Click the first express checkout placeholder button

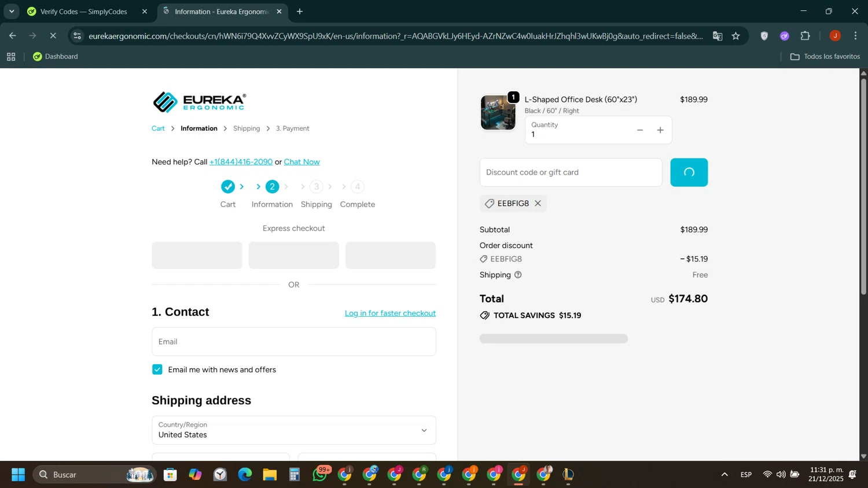click(x=197, y=255)
